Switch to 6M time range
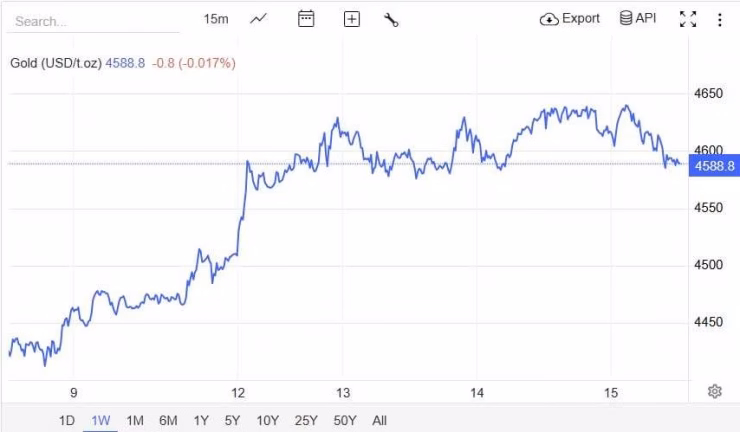Image resolution: width=740 pixels, height=432 pixels. pos(168,420)
